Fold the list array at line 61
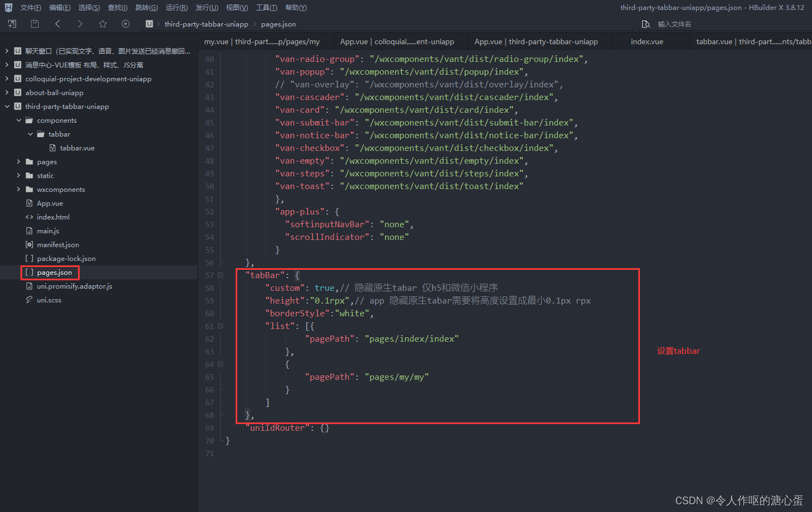The height and width of the screenshot is (512, 812). [220, 326]
